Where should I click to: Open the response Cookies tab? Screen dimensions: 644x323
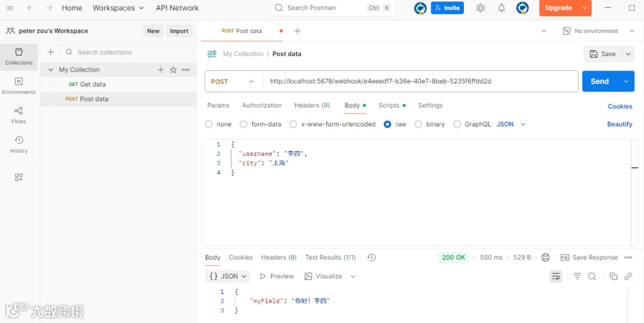tap(240, 257)
